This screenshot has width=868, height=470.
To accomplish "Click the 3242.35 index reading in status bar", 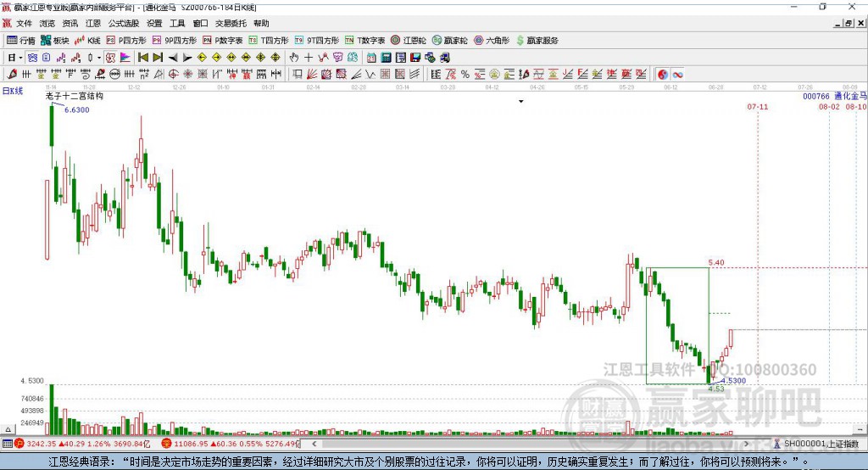I will [x=41, y=444].
